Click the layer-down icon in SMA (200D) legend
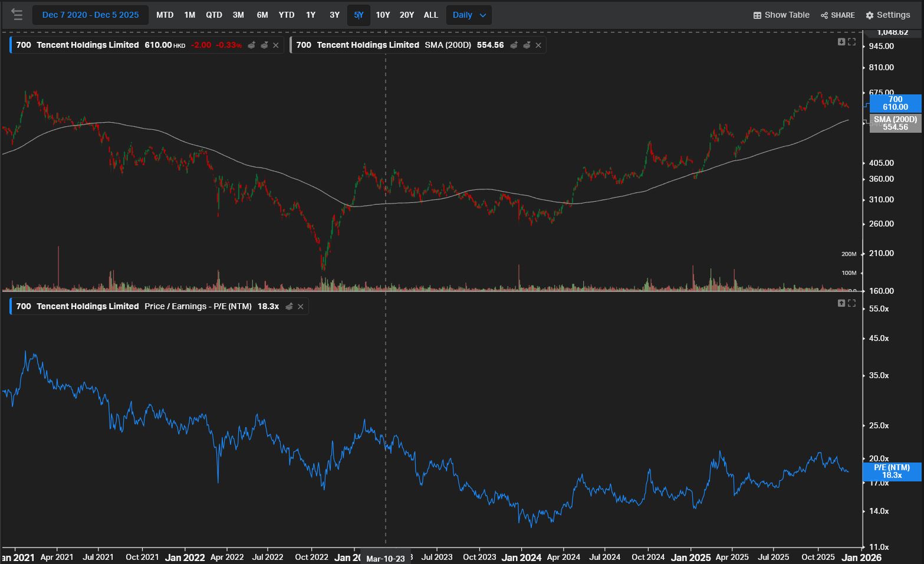This screenshot has height=564, width=924. (x=527, y=45)
